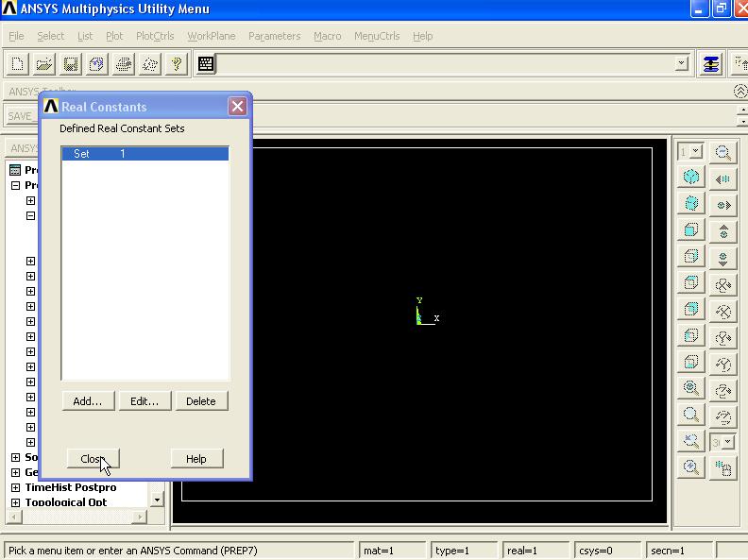Open the Help menu in menu bar
The height and width of the screenshot is (560, 748).
423,36
